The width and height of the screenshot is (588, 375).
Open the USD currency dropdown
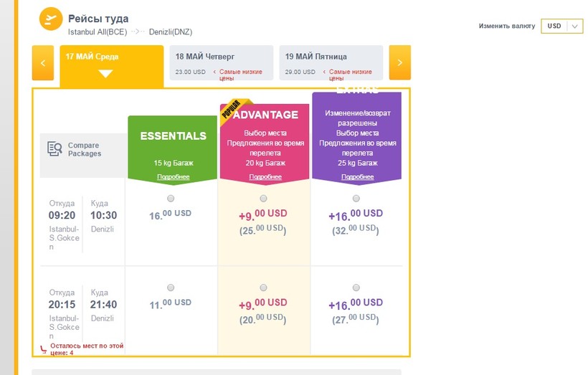pos(561,26)
